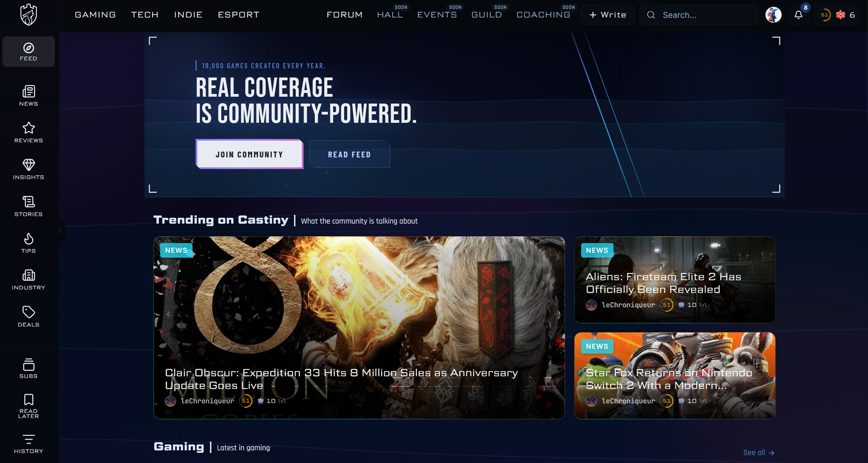Select the Events menu item

click(437, 15)
